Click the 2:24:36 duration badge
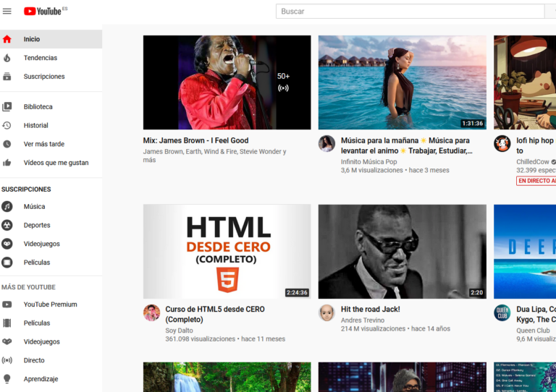The image size is (556, 392). (x=297, y=292)
